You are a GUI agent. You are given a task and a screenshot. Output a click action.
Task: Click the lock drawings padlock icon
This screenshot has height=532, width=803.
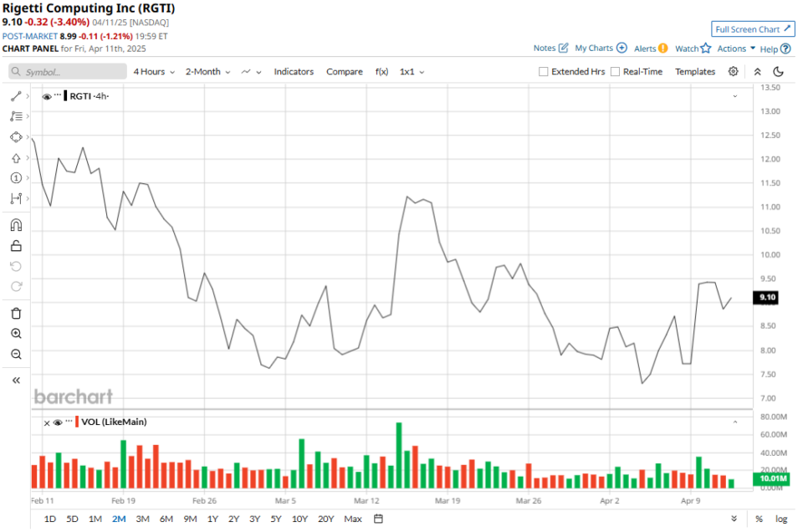[x=16, y=246]
